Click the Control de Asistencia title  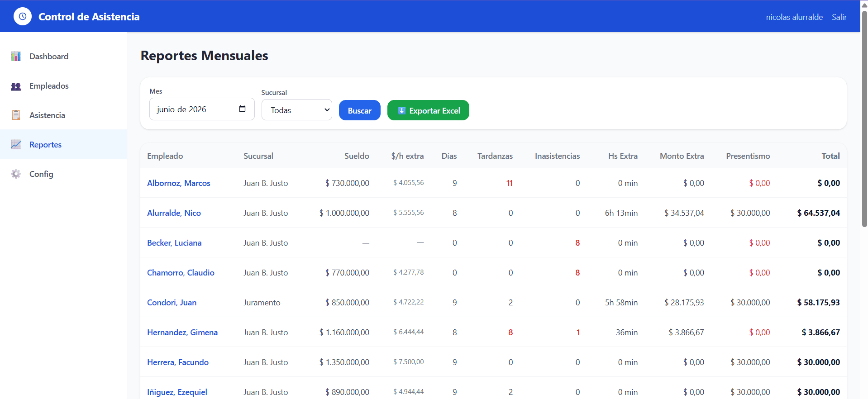[89, 17]
